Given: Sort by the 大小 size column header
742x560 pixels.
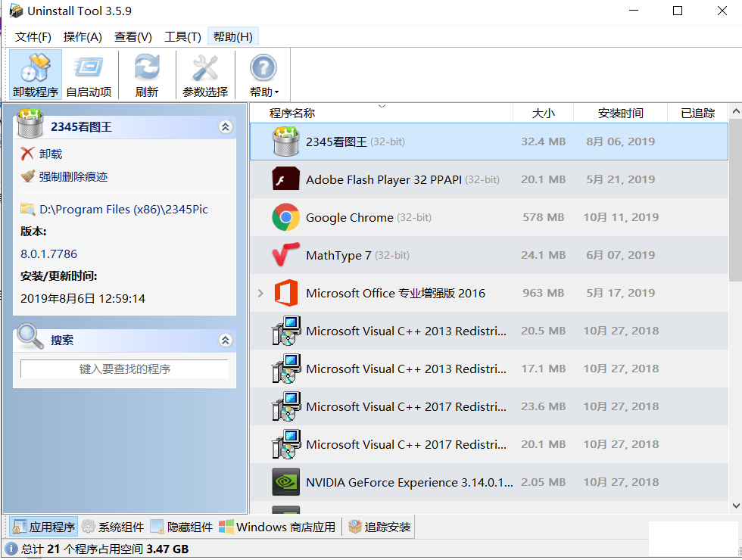Looking at the screenshot, I should point(544,113).
